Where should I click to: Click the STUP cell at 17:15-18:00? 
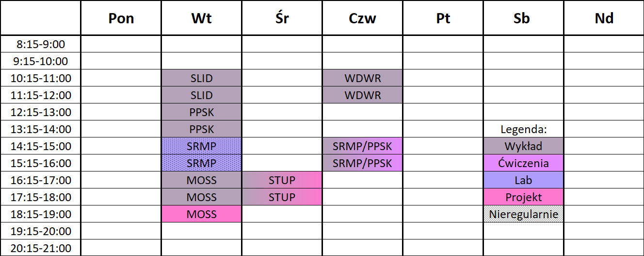click(x=282, y=197)
